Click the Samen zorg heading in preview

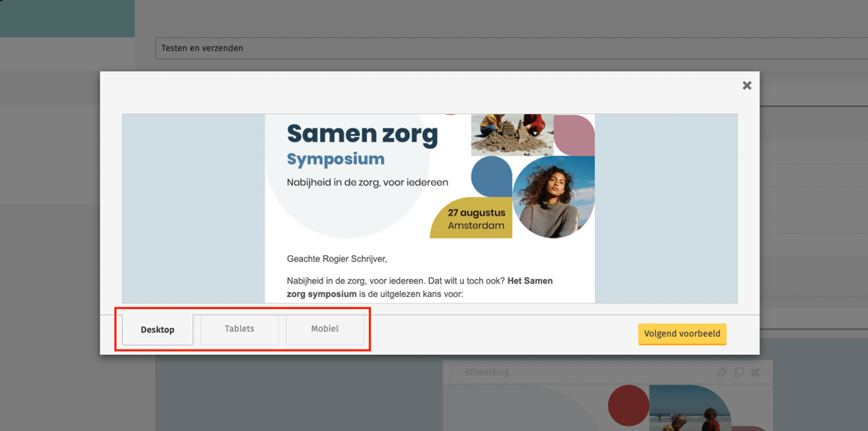pyautogui.click(x=363, y=135)
